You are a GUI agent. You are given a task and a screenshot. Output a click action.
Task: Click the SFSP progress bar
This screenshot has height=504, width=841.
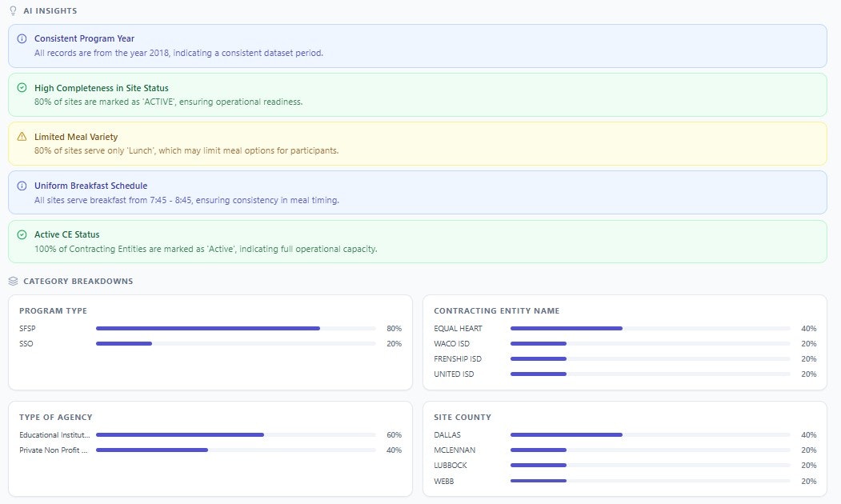[x=236, y=328]
